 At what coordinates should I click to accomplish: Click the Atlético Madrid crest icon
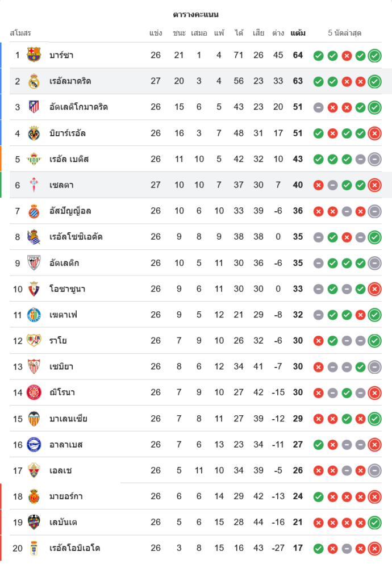[34, 107]
